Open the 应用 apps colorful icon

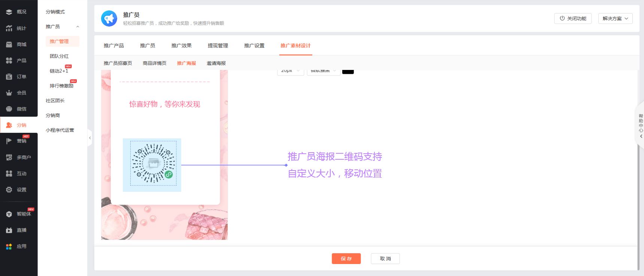pyautogui.click(x=9, y=246)
